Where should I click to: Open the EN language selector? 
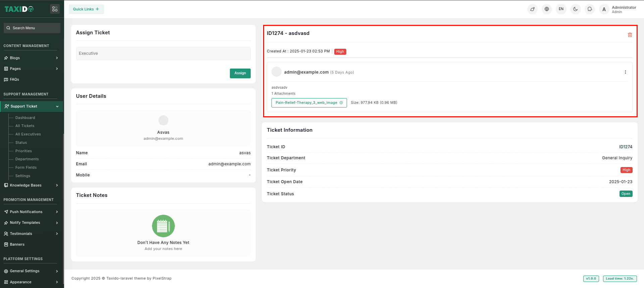(x=561, y=9)
